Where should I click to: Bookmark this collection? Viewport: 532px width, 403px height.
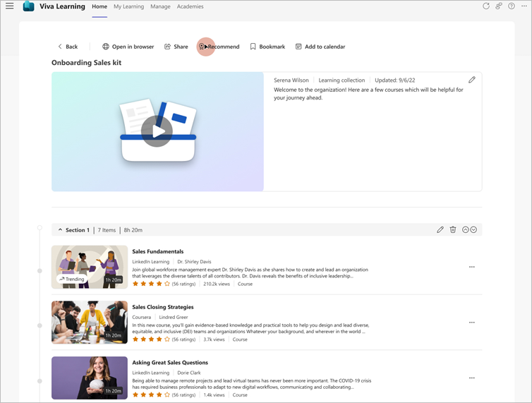267,47
